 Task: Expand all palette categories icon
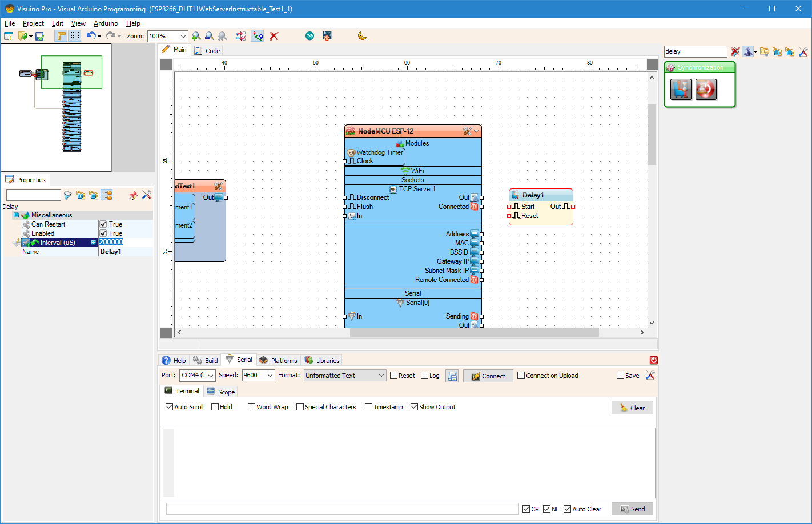click(777, 51)
